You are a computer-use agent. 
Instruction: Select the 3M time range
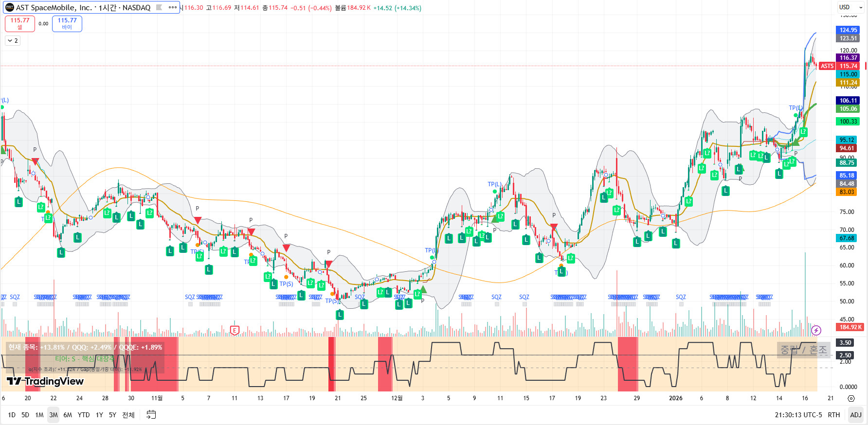[54, 415]
